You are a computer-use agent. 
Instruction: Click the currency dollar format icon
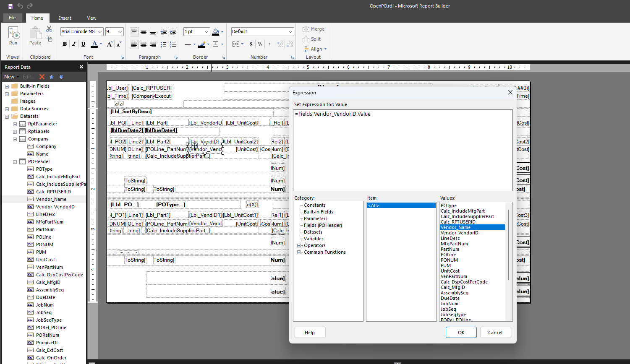coord(251,44)
